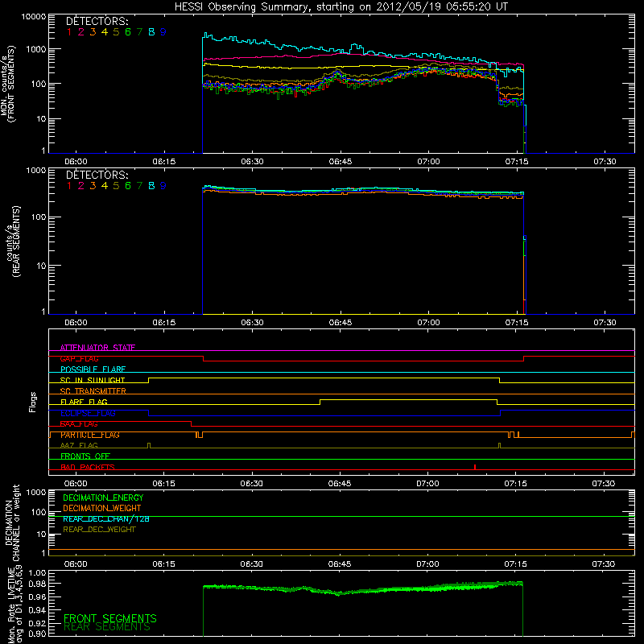Click the DECIMATION CHANNEL or weight y-axis title
This screenshot has width=644, height=644.
(x=12, y=522)
